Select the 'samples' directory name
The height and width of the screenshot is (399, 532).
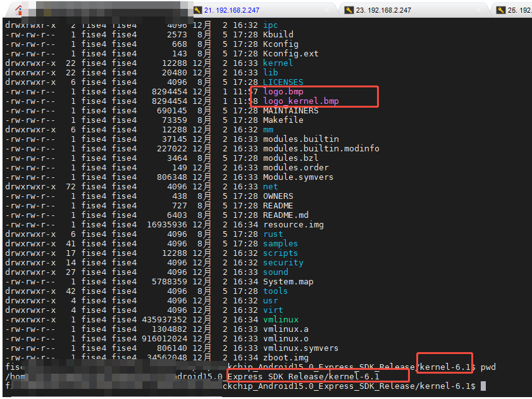(x=281, y=244)
